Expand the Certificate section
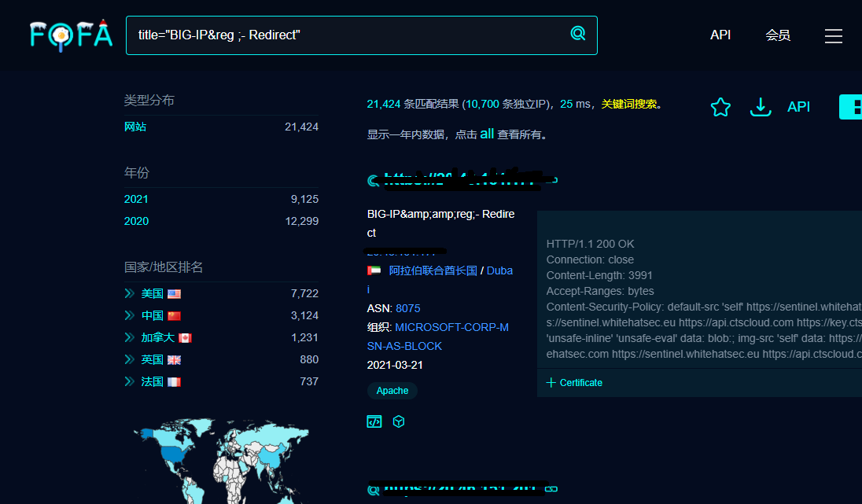The height and width of the screenshot is (504, 862). point(574,383)
